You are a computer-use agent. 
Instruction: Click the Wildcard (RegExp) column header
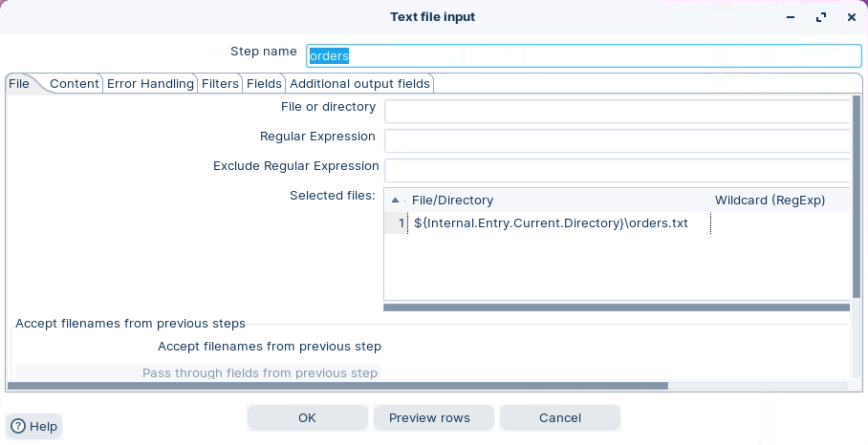point(770,201)
